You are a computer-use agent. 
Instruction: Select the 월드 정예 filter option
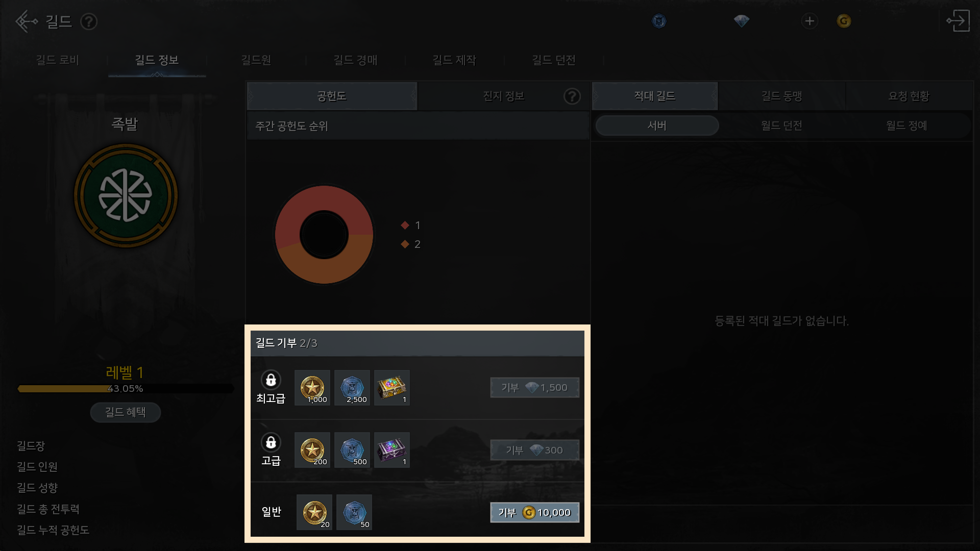pos(906,126)
